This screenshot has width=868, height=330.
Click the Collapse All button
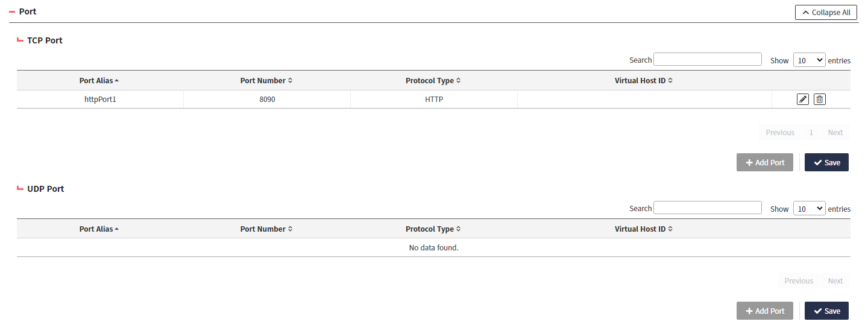pos(826,12)
